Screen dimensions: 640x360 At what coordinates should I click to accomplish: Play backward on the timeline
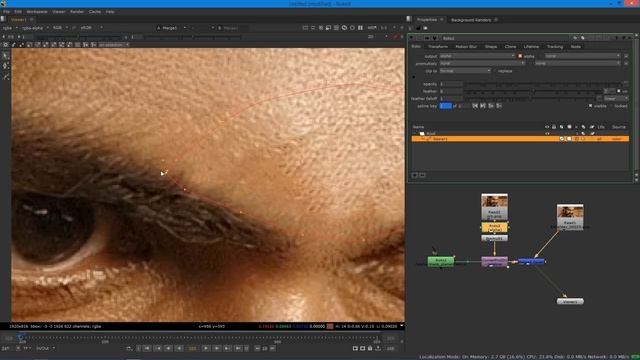(x=179, y=348)
